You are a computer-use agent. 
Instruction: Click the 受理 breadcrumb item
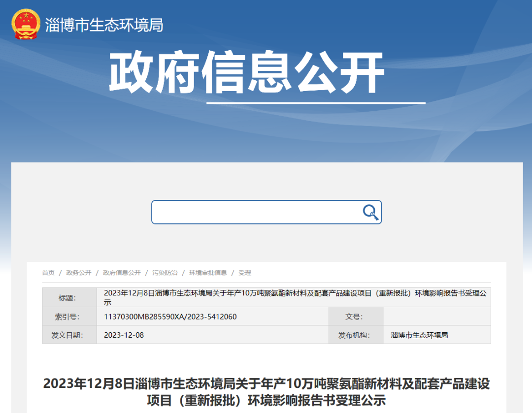245,273
